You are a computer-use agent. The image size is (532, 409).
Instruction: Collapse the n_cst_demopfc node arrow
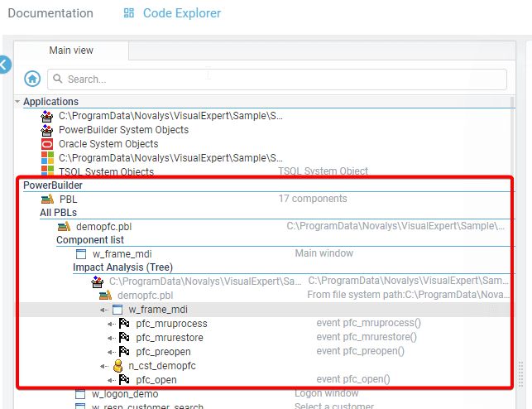103,366
